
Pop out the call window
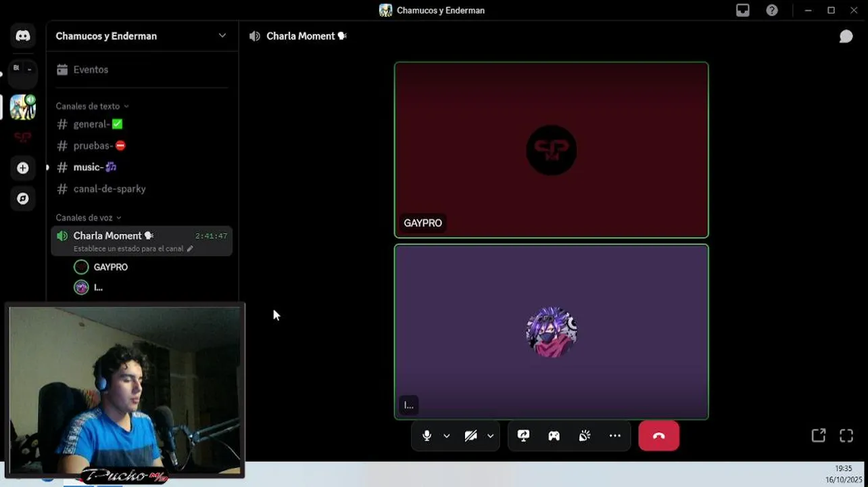click(x=819, y=436)
